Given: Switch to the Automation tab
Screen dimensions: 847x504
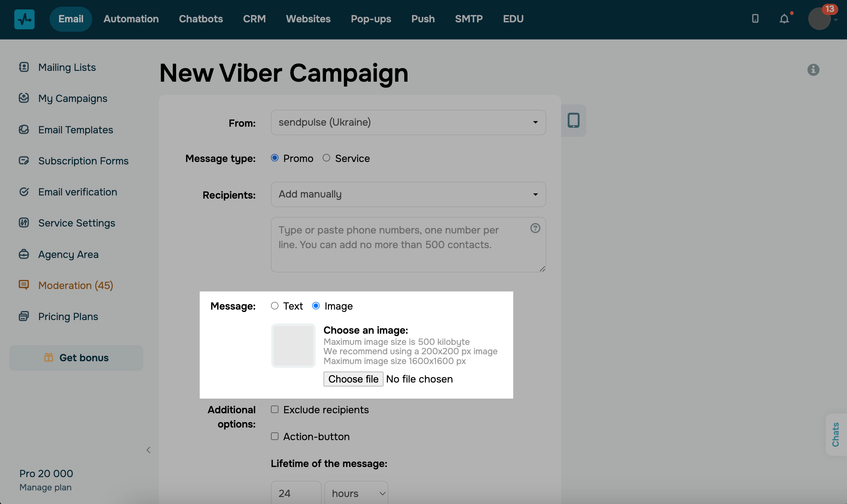Looking at the screenshot, I should click(x=131, y=19).
